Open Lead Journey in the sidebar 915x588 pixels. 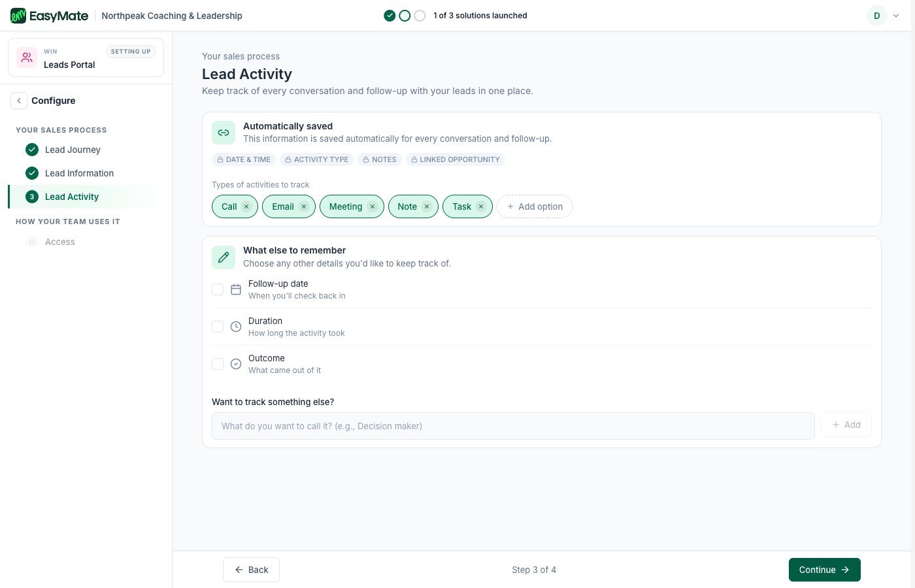tap(82, 150)
